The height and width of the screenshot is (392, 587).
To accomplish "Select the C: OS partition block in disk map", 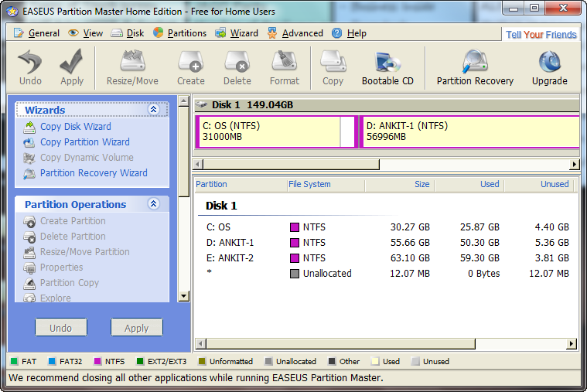I will tap(276, 131).
